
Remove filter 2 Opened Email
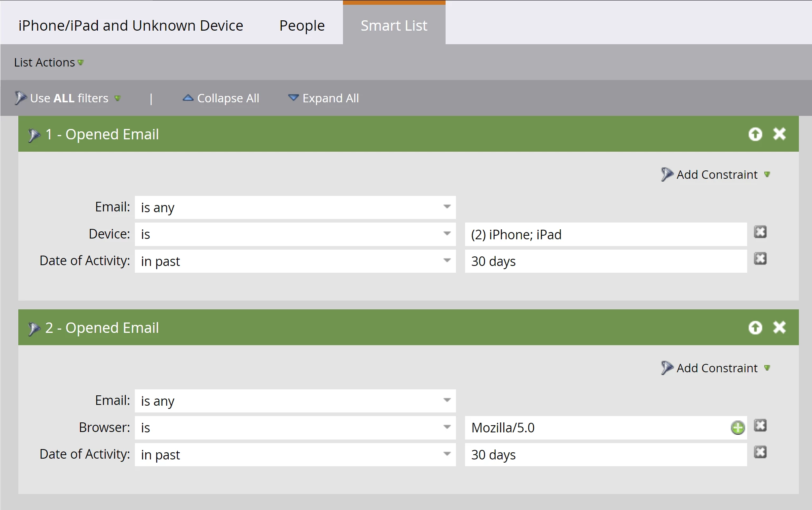point(779,327)
